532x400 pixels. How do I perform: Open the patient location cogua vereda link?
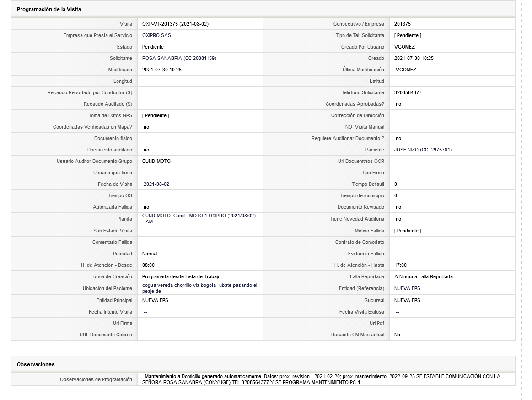199,288
